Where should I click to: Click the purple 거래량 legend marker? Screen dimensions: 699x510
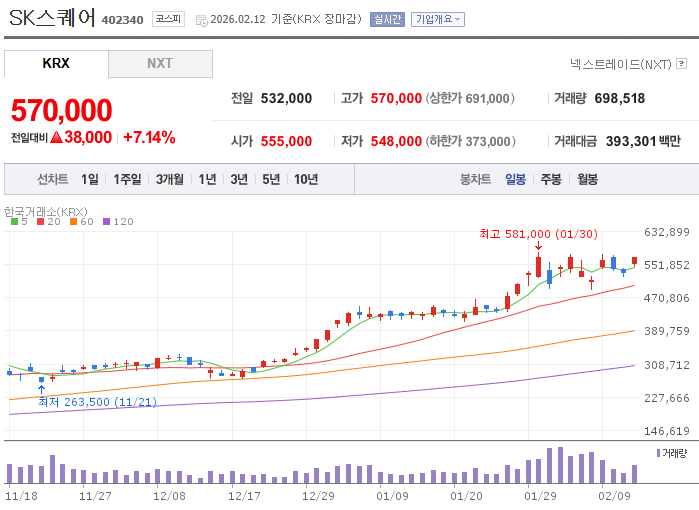(658, 453)
